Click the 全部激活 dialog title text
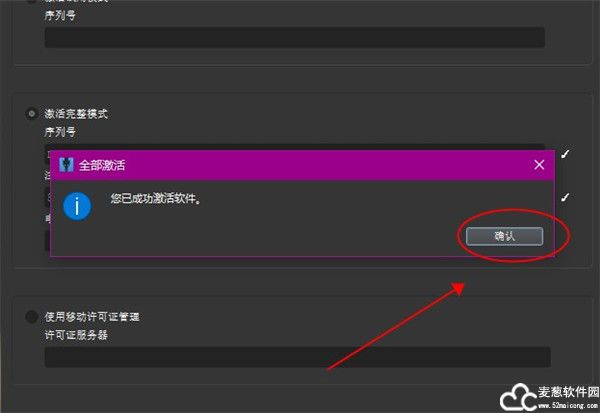 click(x=102, y=165)
